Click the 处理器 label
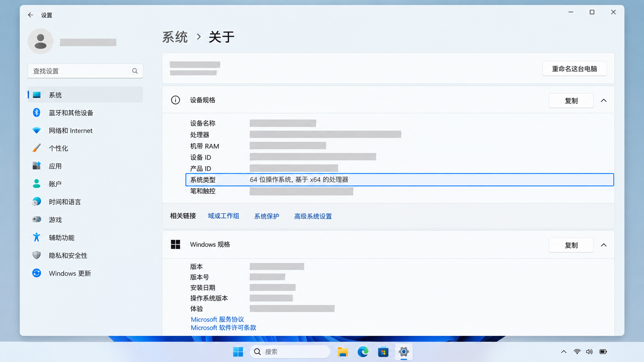 (200, 135)
